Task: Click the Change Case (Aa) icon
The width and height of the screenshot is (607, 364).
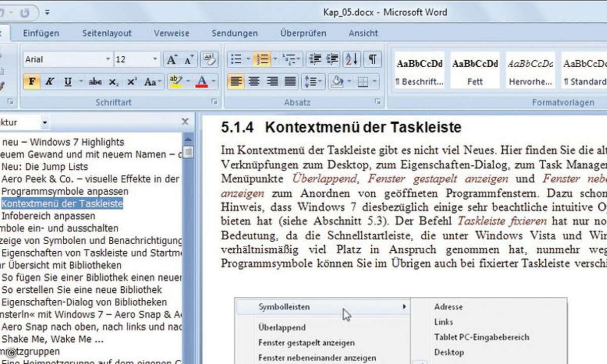Action: point(150,81)
